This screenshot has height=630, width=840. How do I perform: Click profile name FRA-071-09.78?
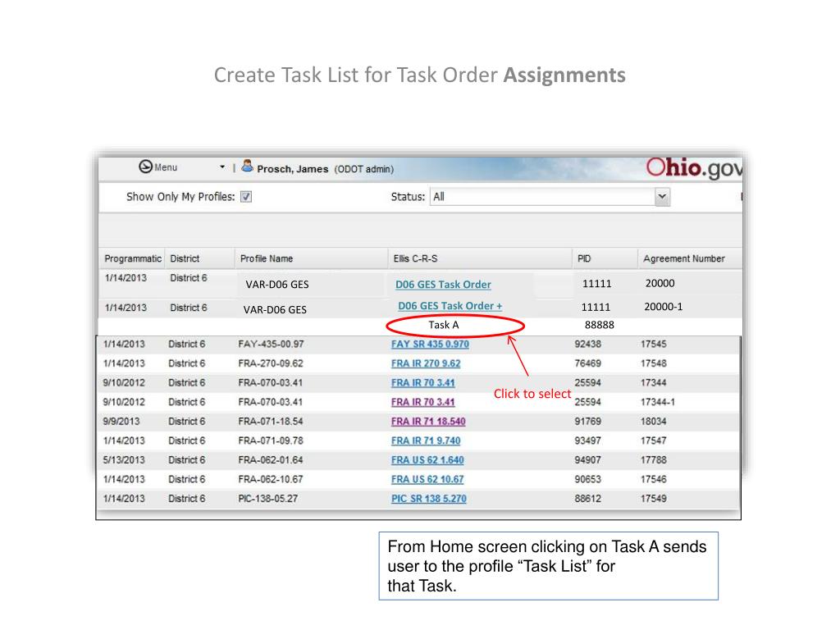tap(271, 441)
